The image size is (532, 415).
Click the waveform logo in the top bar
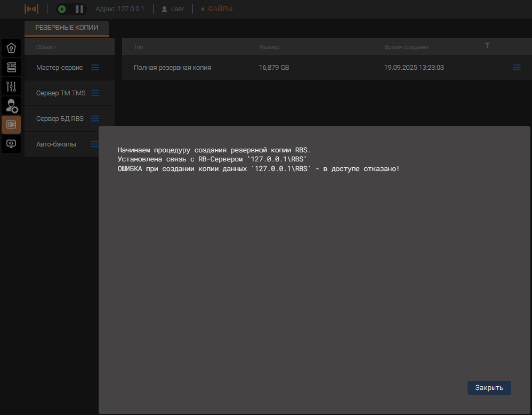(31, 9)
